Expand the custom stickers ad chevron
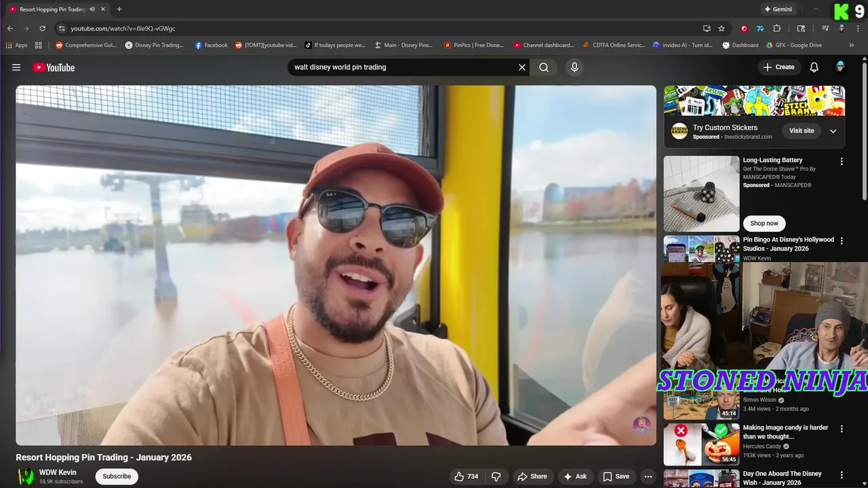Screen dimensions: 868x488 [833, 131]
